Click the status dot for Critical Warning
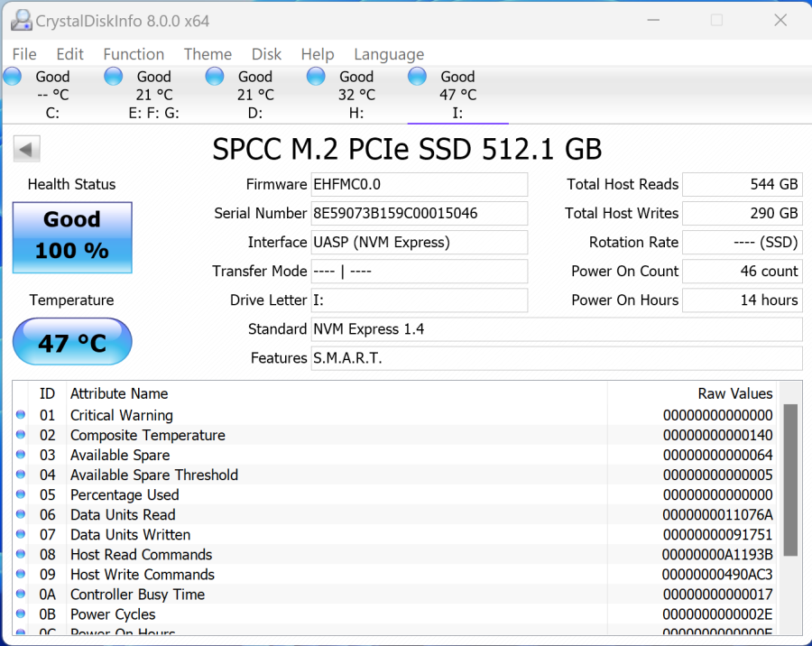Viewport: 812px width, 646px height. click(21, 414)
